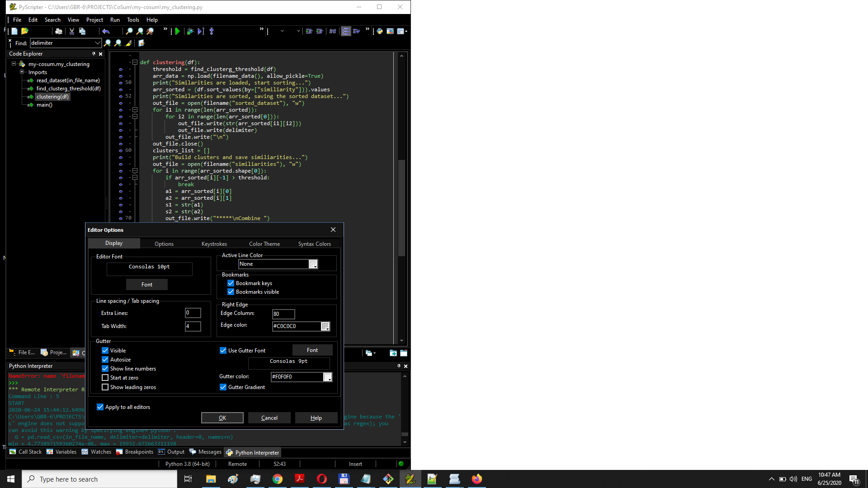Open the Active Line Color dropdown
Viewport: 868px width, 488px height.
pos(313,264)
